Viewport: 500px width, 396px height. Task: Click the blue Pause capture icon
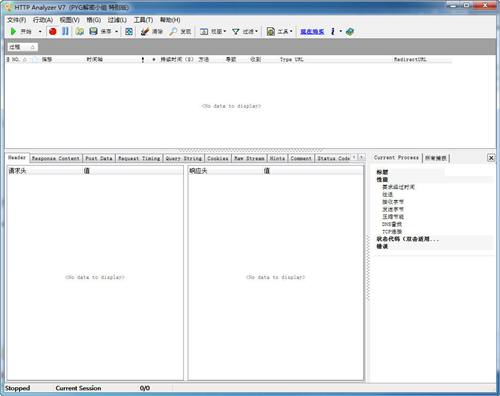click(65, 31)
